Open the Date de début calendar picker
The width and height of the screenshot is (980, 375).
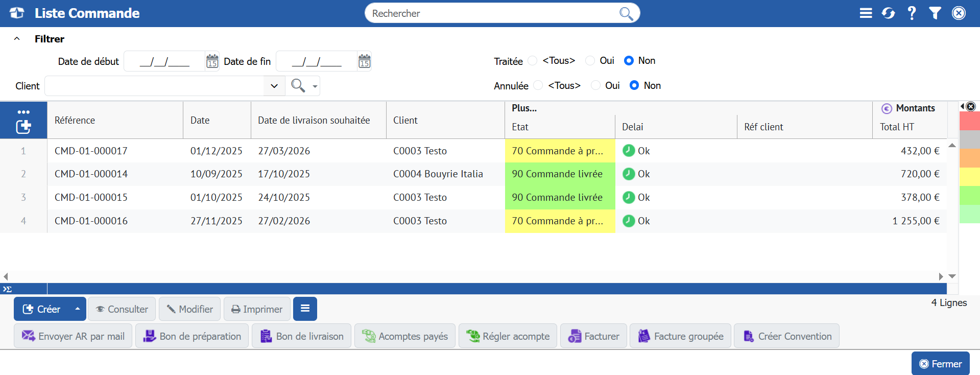coord(212,61)
